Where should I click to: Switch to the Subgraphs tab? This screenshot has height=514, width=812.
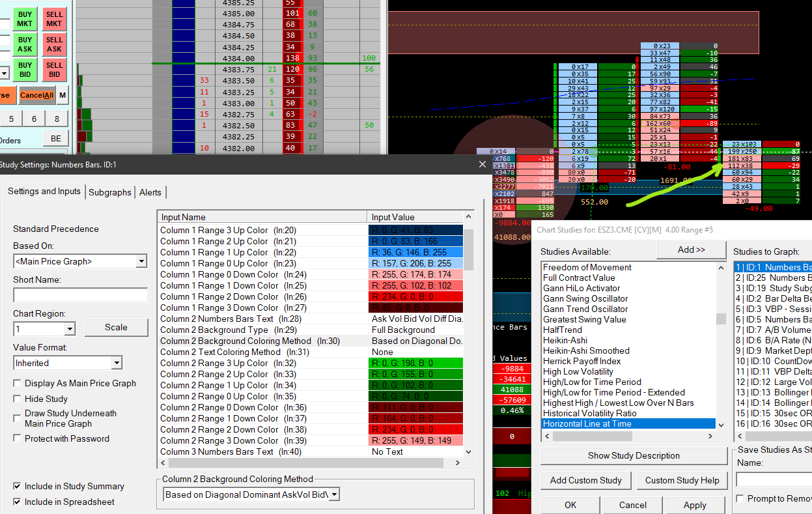click(109, 192)
